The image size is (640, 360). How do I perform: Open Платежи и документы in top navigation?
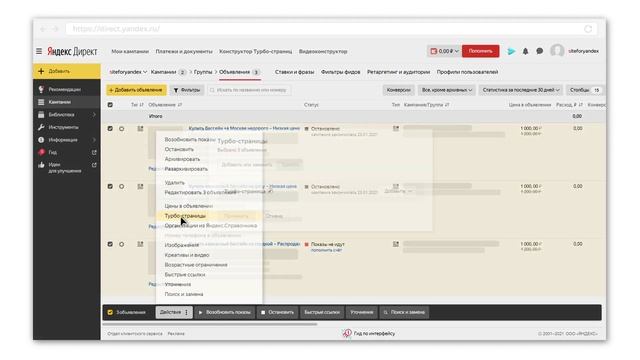click(184, 51)
